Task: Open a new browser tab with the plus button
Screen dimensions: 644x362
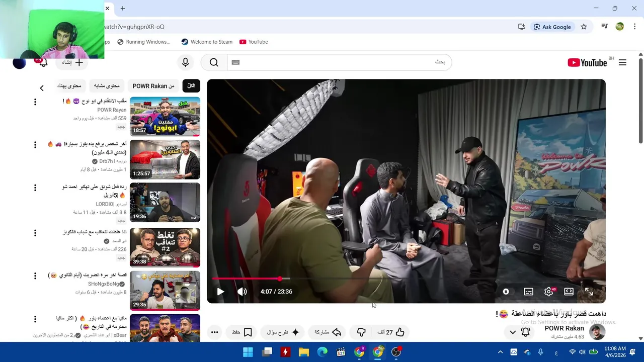Action: (123, 8)
